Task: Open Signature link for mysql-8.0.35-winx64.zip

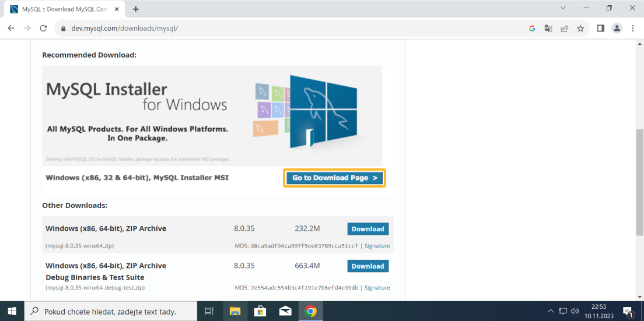Action: click(x=377, y=246)
